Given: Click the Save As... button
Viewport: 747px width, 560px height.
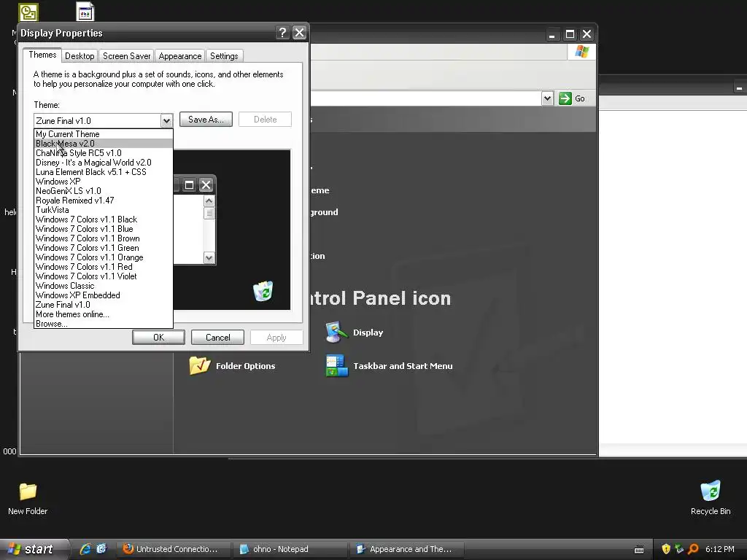Looking at the screenshot, I should point(206,120).
